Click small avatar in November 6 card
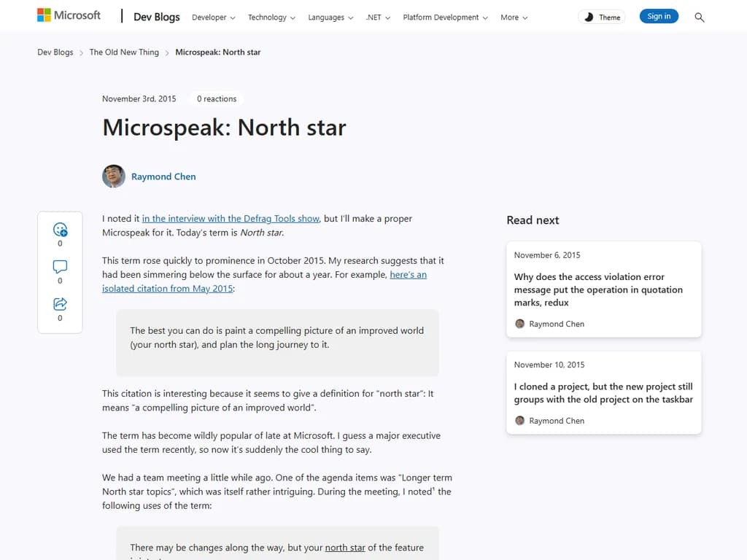 520,324
